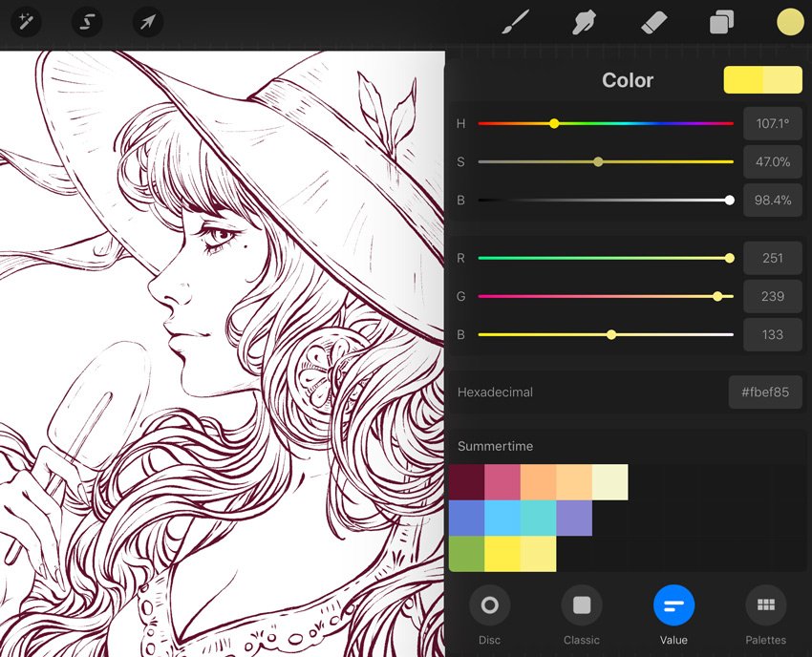This screenshot has width=812, height=657.
Task: Pick the dark maroon Summertime swatch
Action: (x=466, y=482)
